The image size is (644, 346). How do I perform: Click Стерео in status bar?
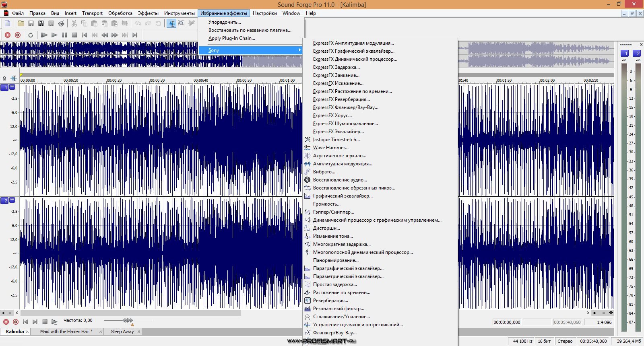click(565, 341)
